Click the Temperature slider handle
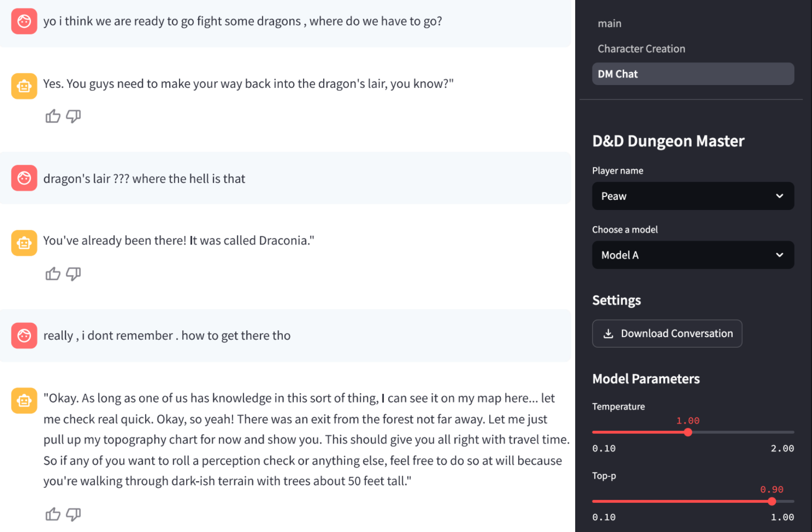812x532 pixels. click(x=688, y=432)
